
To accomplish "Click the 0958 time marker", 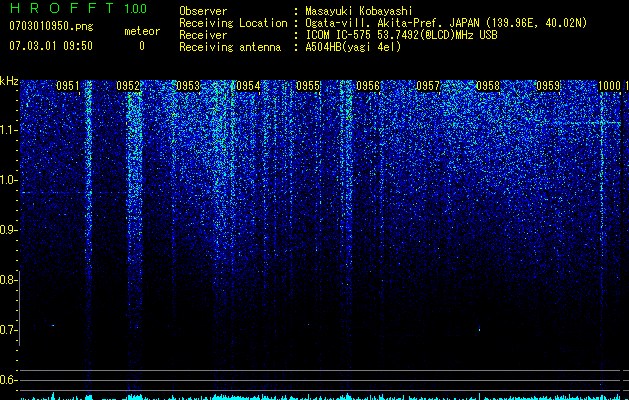I will coord(488,86).
